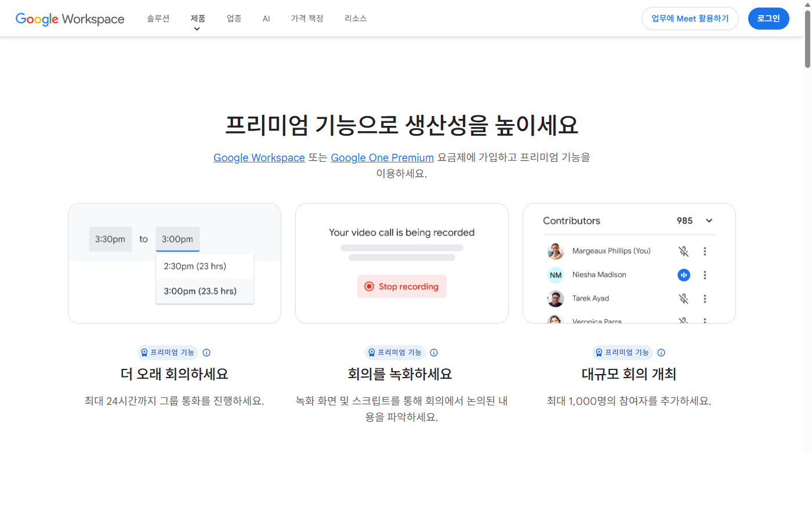The width and height of the screenshot is (812, 522).
Task: Collapse the Contributors list chevron
Action: pyautogui.click(x=709, y=220)
